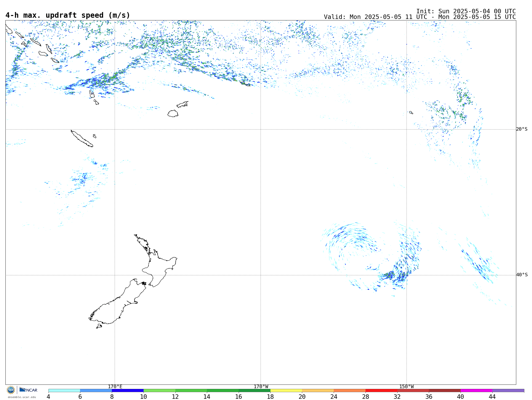Pick the dull red 32-36 colorbar swatch
Image resolution: width=532 pixels, height=400 pixels.
coord(413,391)
